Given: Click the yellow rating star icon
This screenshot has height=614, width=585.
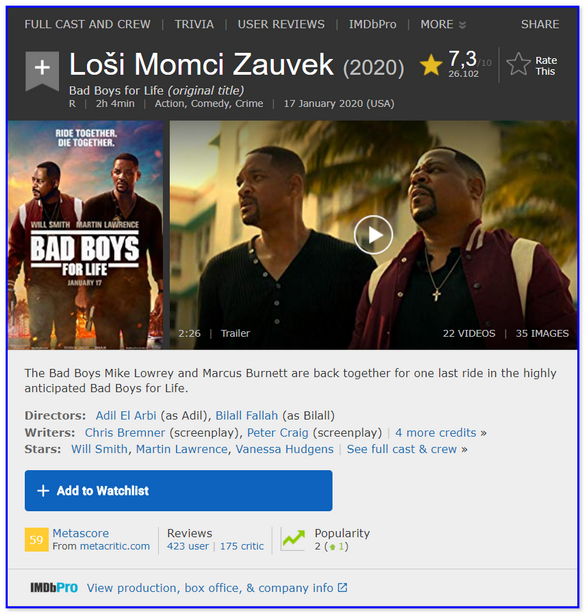Looking at the screenshot, I should coord(431,65).
